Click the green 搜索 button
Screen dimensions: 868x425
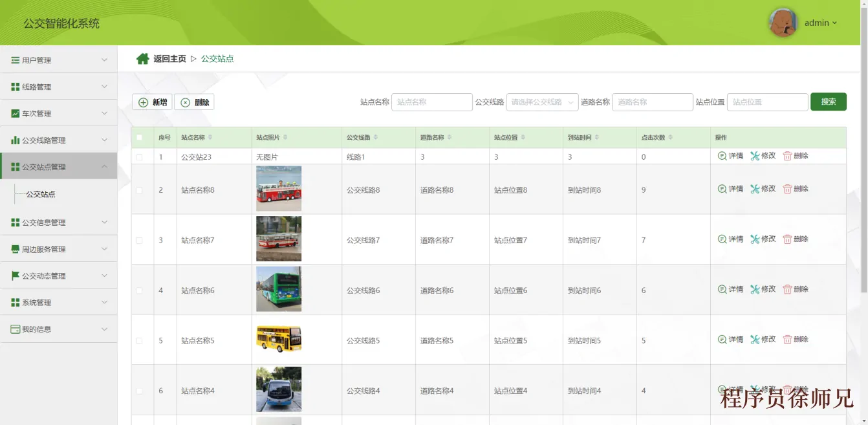(829, 102)
